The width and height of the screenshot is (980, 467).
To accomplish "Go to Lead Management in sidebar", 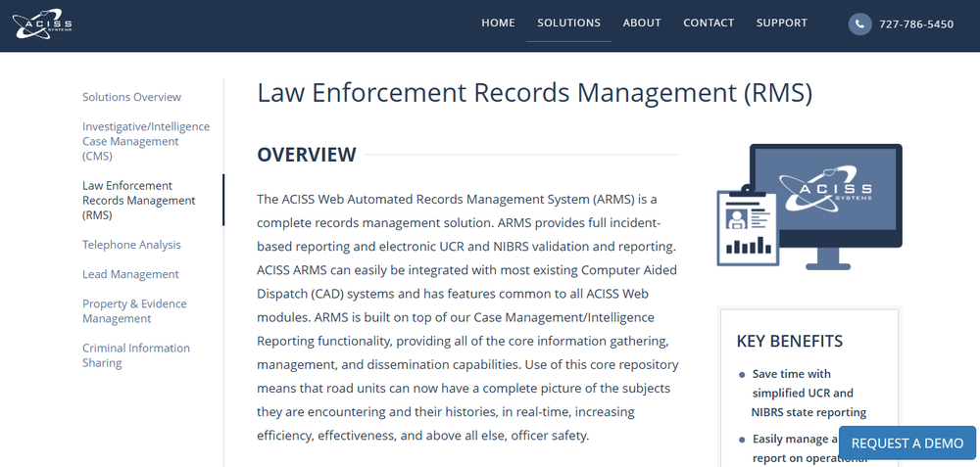I will pos(130,274).
